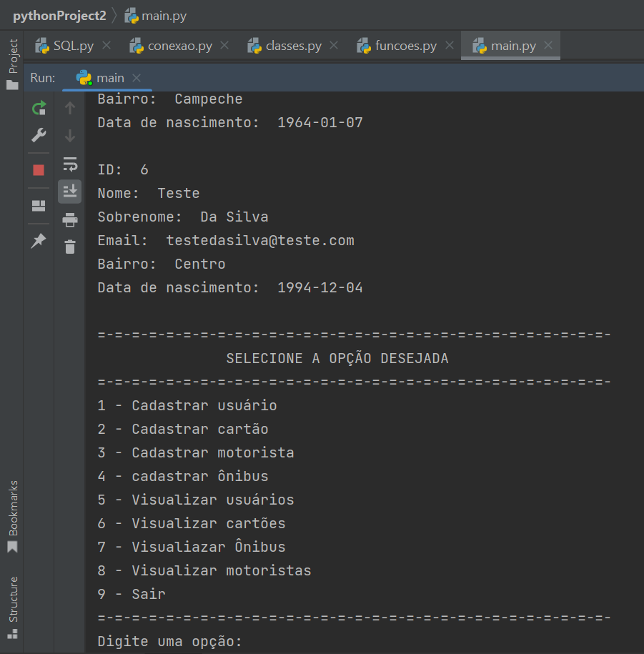Click the 'Data de nascimento: 1964-01-07' line
The image size is (644, 654).
(230, 123)
